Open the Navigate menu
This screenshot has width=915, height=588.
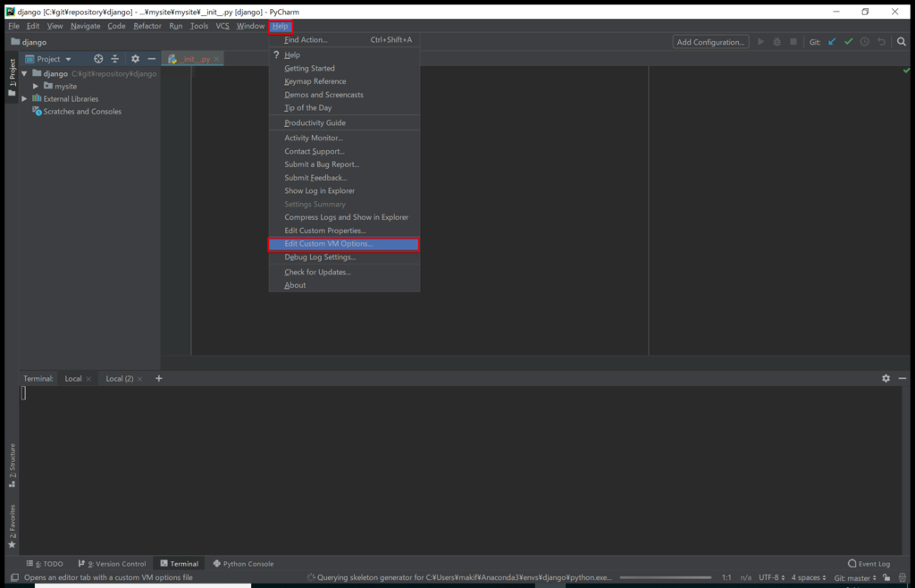click(x=85, y=26)
